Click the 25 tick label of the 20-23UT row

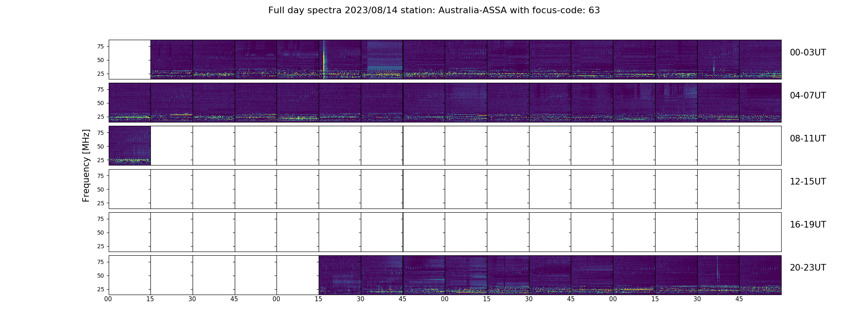[x=100, y=289]
